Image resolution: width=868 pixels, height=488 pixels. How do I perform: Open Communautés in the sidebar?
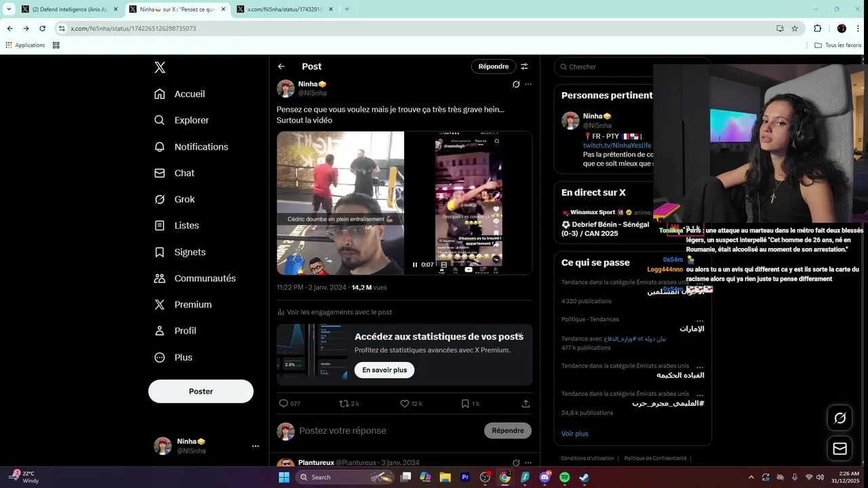point(195,279)
